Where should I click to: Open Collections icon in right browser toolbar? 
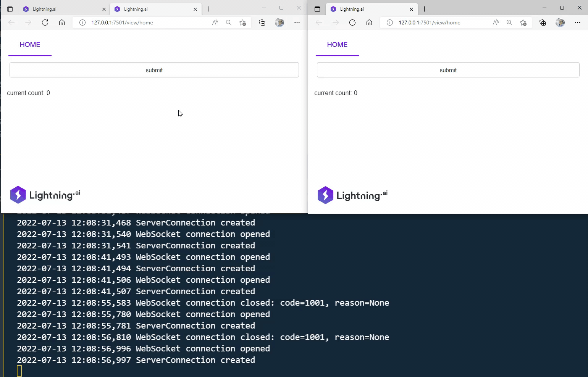(543, 23)
